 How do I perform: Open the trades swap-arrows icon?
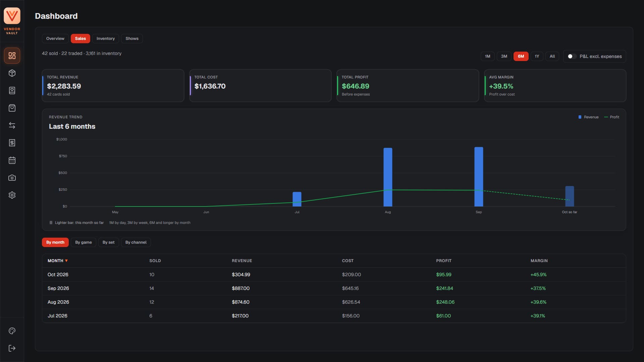click(x=12, y=125)
